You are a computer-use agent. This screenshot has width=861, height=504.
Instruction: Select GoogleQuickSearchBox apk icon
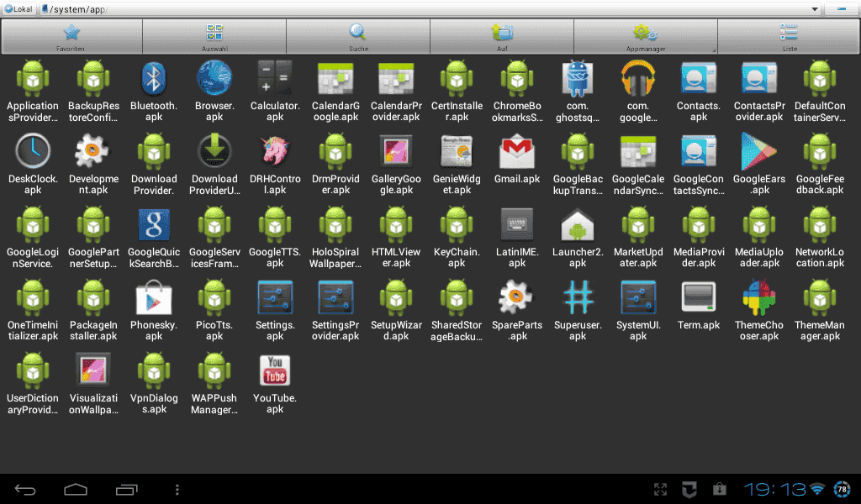point(154,224)
